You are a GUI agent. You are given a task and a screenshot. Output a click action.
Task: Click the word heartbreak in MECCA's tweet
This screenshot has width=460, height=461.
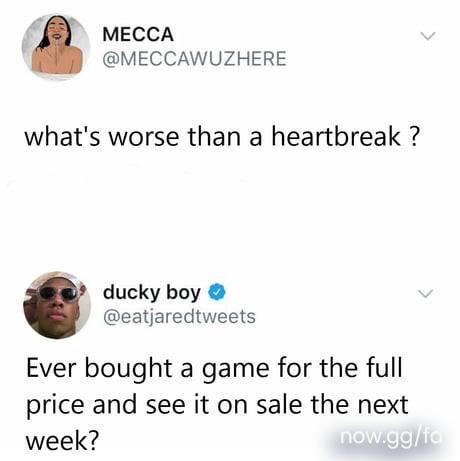pyautogui.click(x=336, y=137)
